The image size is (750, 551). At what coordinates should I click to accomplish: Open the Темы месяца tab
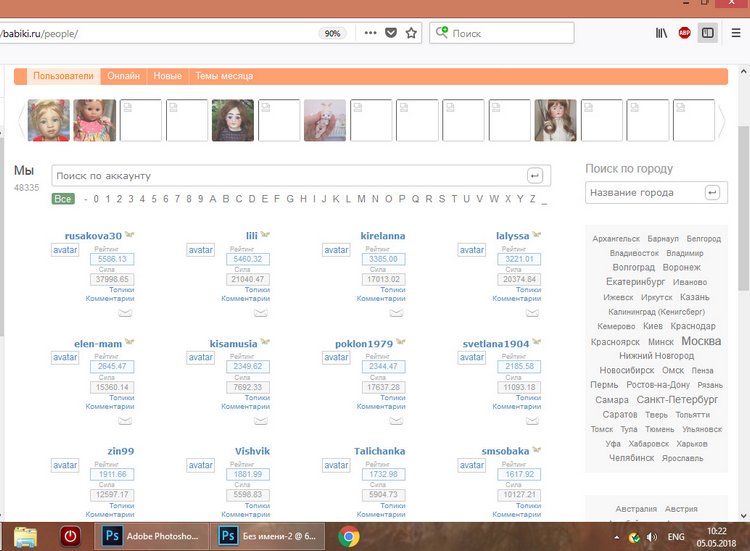tap(224, 76)
